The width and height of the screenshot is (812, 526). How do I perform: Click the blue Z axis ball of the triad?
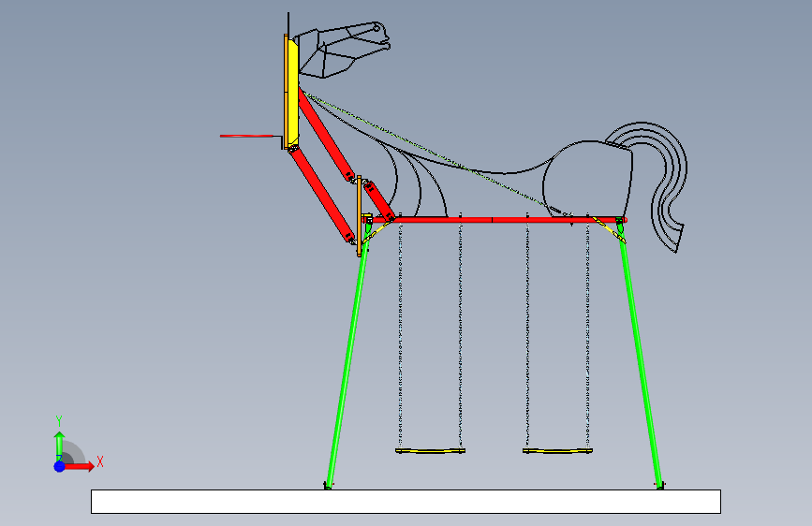[60, 466]
